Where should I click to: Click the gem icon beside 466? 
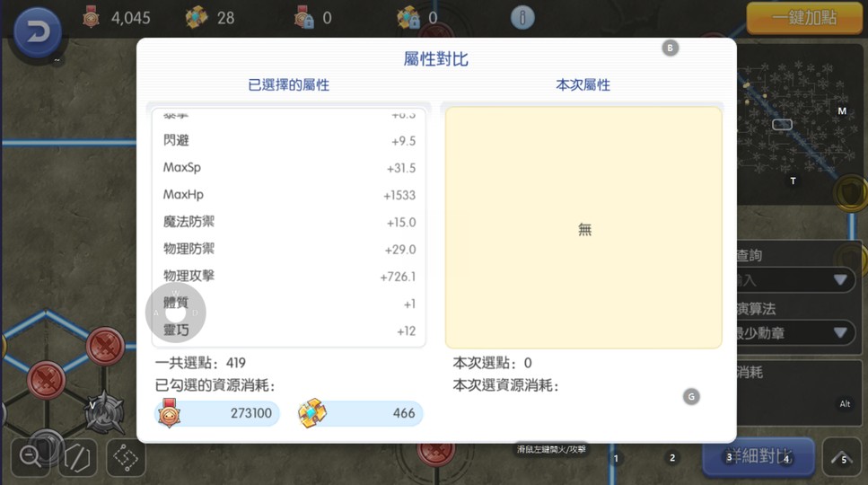[312, 413]
